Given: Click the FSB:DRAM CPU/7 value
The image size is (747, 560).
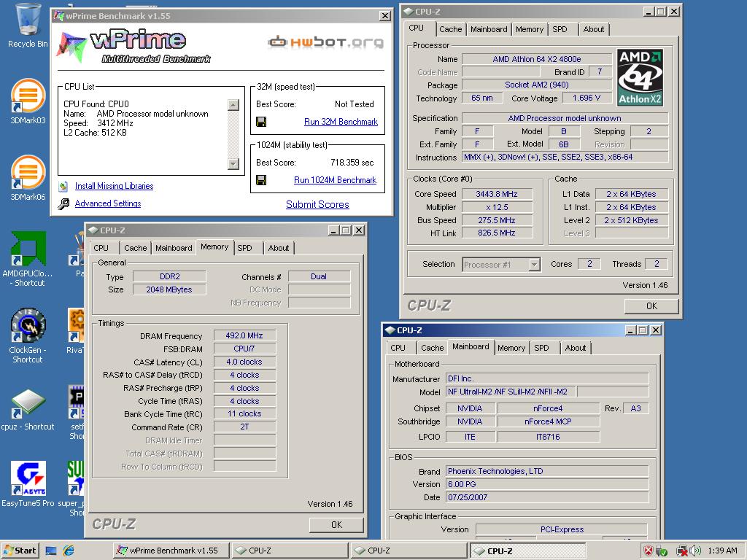Looking at the screenshot, I should coord(244,349).
